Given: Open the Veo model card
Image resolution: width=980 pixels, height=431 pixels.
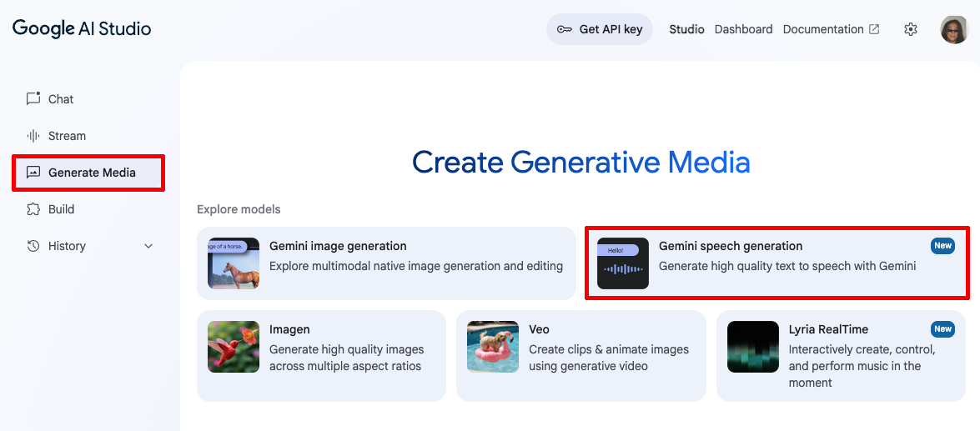Looking at the screenshot, I should coord(580,356).
